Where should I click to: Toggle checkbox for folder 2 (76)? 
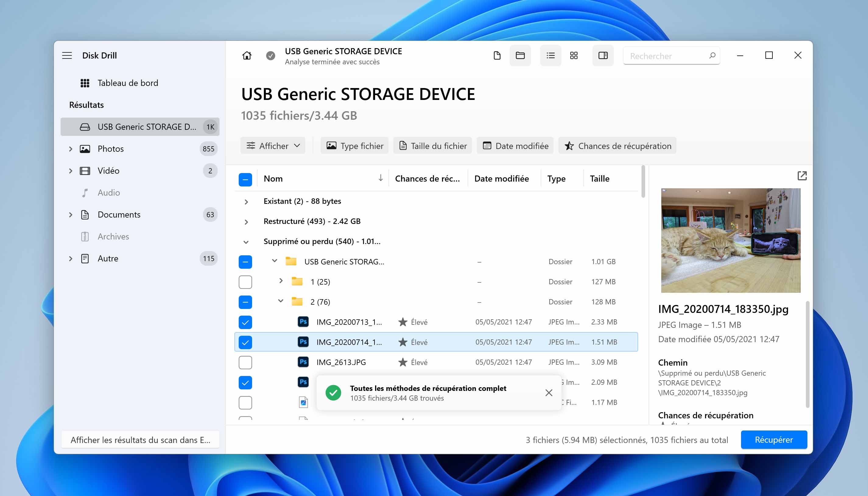point(245,302)
